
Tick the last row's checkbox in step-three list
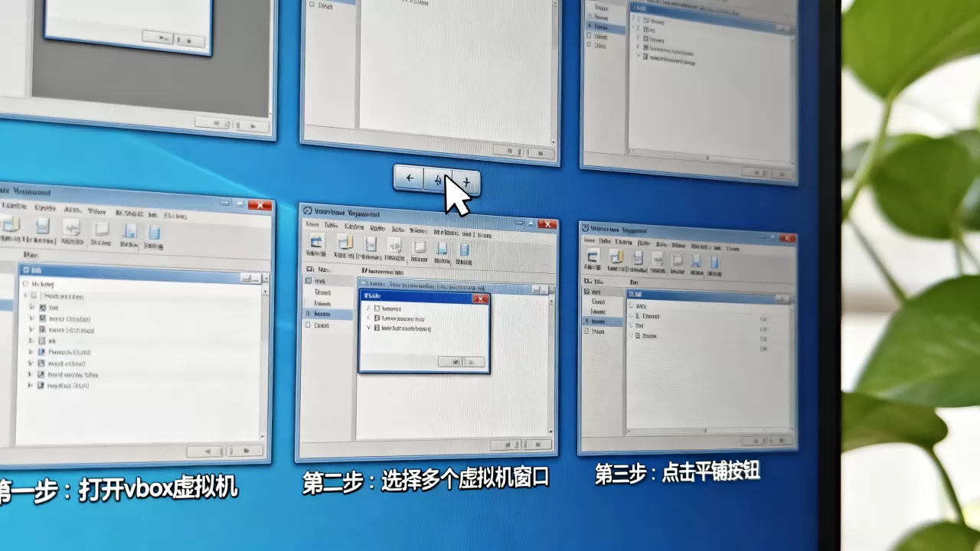click(638, 335)
